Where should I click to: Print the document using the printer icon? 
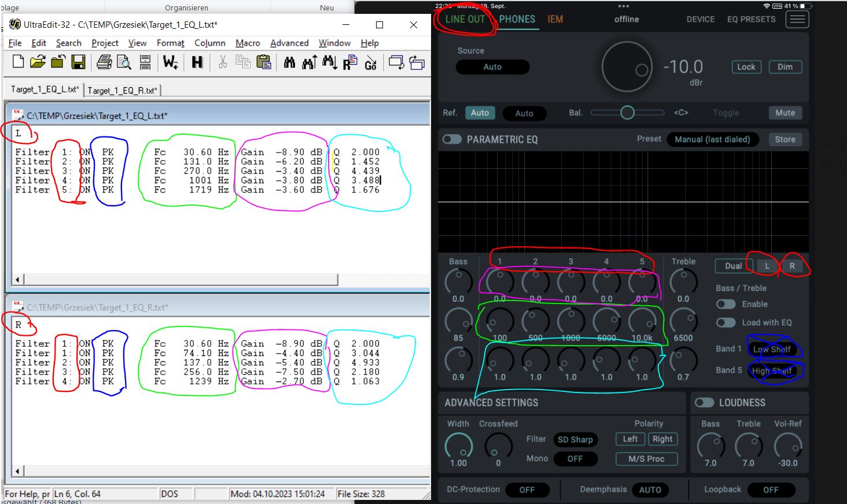[104, 62]
